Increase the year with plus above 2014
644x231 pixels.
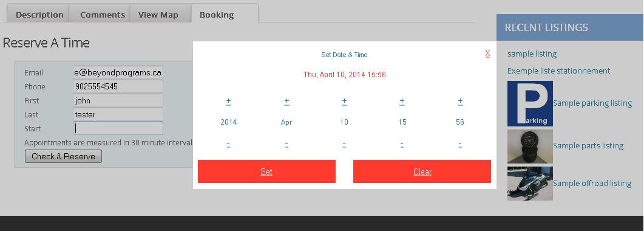pyautogui.click(x=228, y=101)
